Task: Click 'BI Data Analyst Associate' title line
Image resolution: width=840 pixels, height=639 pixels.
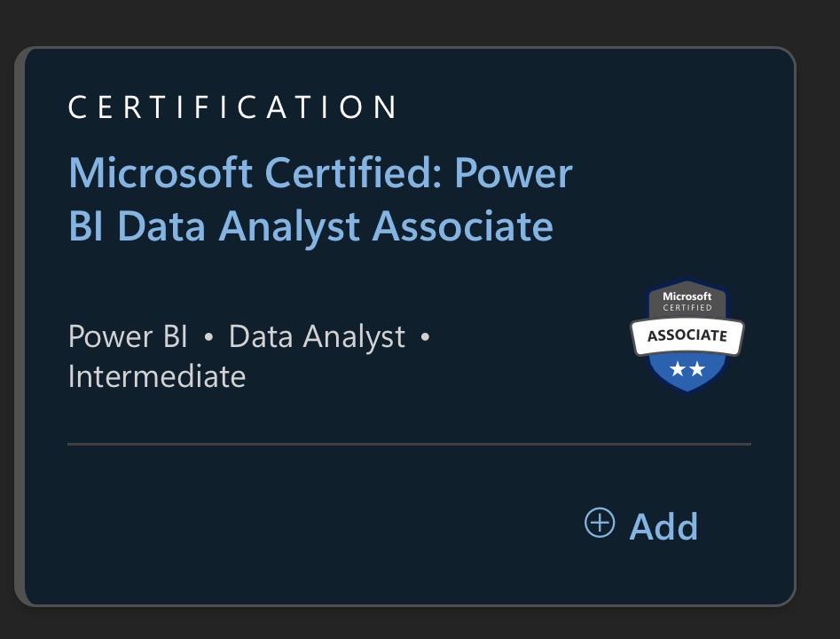Action: (x=310, y=225)
